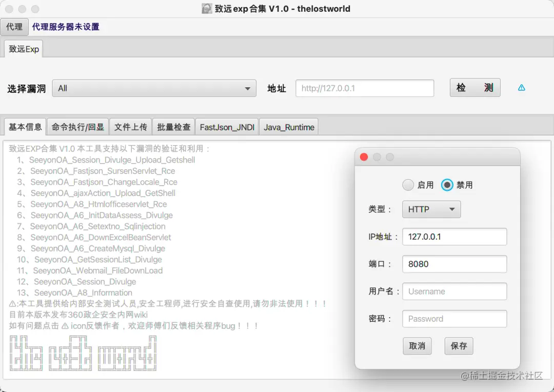Click the 地址 URL input field

[364, 88]
